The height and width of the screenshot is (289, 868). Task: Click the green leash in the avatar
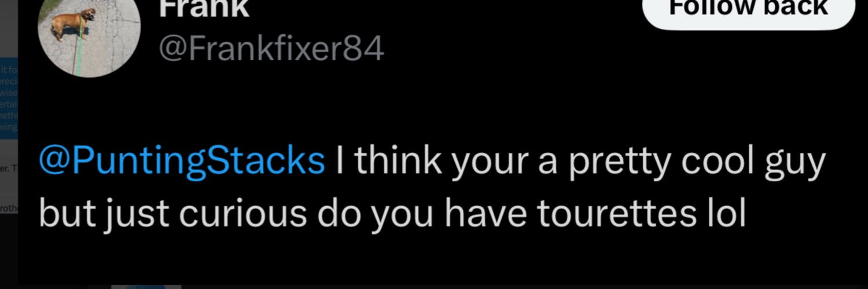77,55
